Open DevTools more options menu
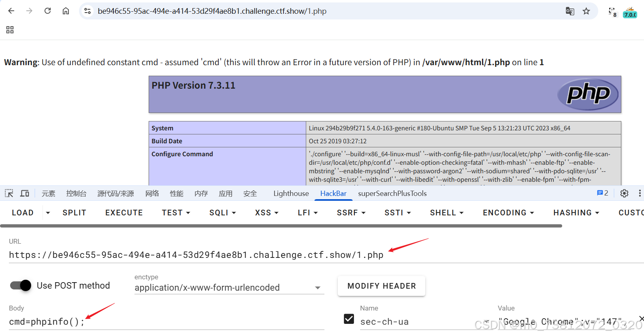 point(640,194)
